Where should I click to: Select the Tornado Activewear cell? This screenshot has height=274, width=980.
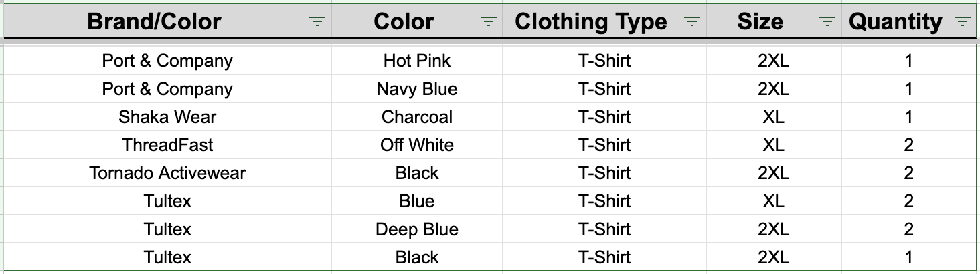tap(167, 173)
